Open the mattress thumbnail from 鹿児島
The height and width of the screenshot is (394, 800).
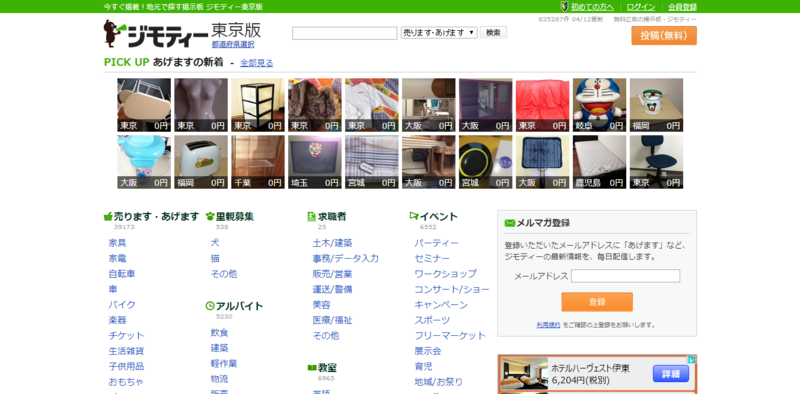pyautogui.click(x=599, y=162)
